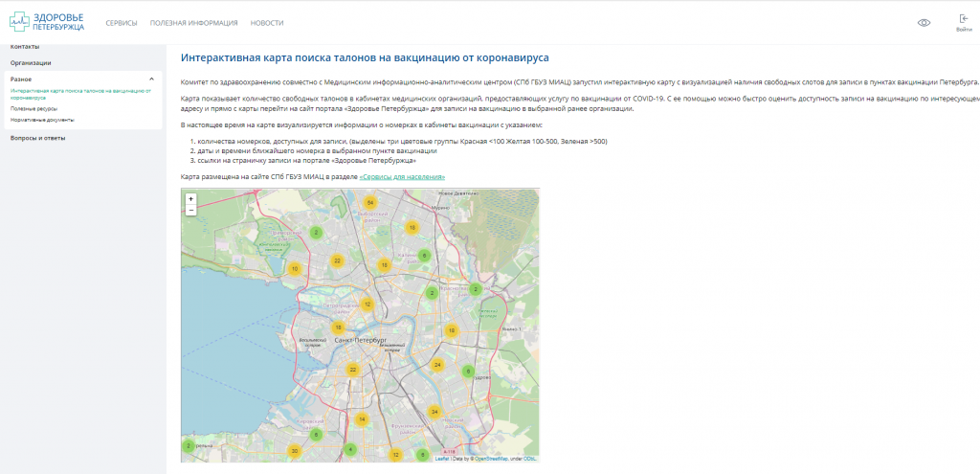Click green 2 marker near Стрельна
The height and width of the screenshot is (474, 980).
tap(189, 446)
